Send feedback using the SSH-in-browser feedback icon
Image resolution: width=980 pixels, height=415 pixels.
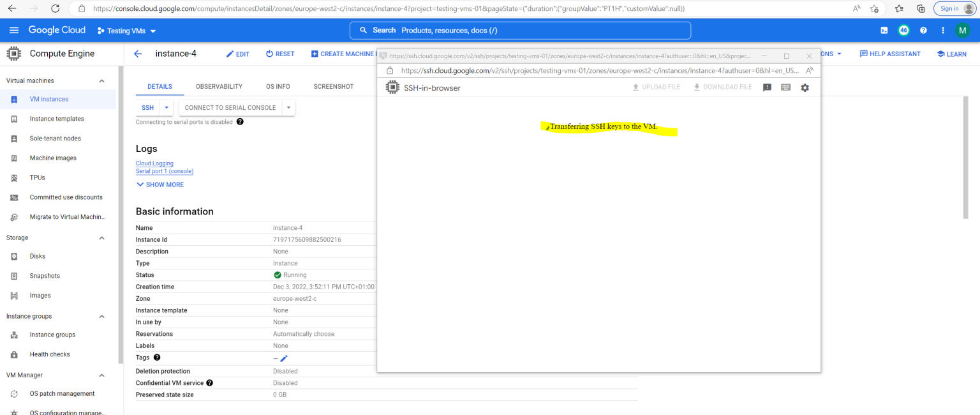[x=767, y=87]
